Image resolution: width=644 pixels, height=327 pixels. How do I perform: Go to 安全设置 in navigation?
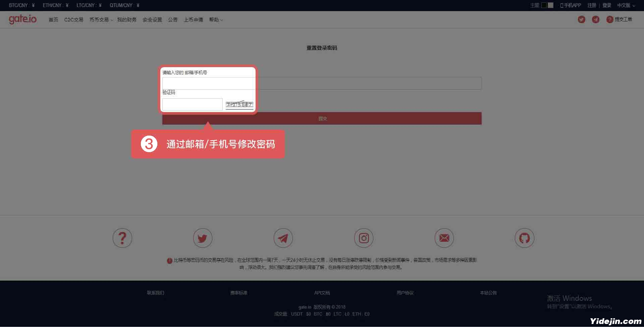coord(152,20)
